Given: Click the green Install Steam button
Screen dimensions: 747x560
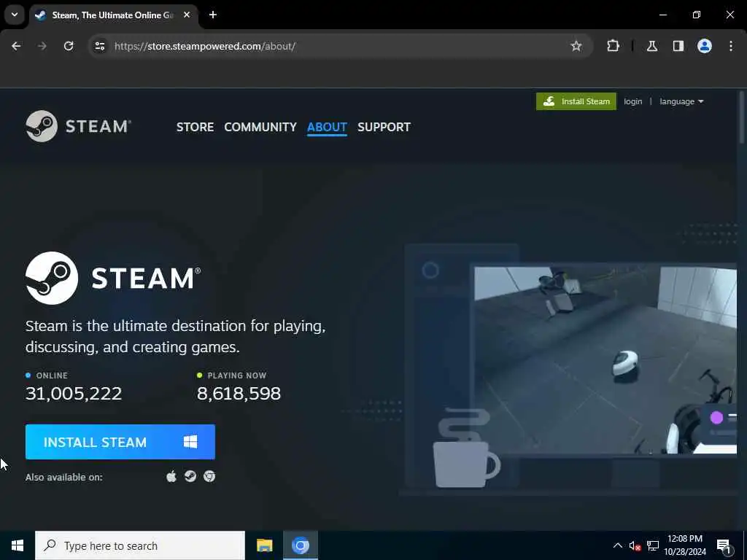Looking at the screenshot, I should point(576,101).
